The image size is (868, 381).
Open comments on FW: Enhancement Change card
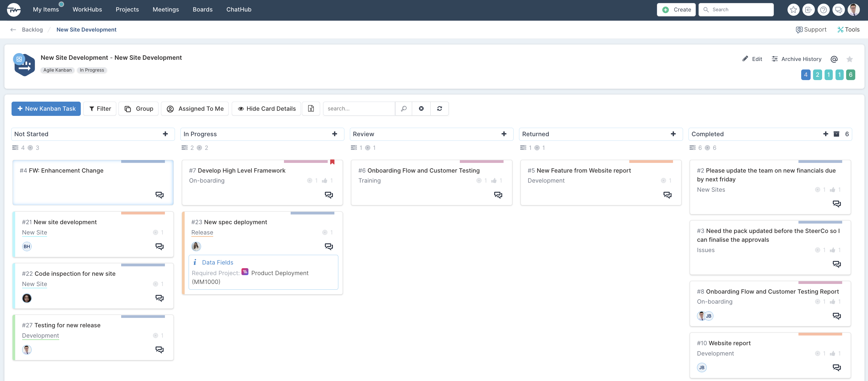[159, 195]
